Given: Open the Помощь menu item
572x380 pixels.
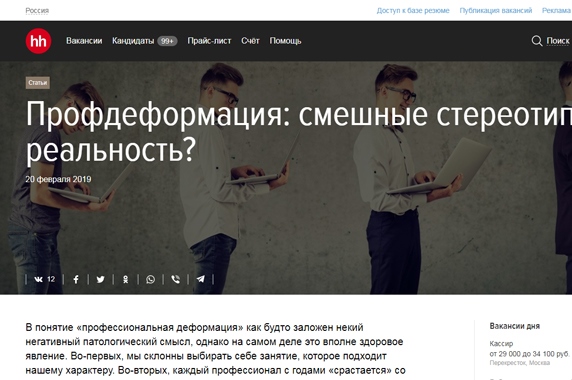Looking at the screenshot, I should pyautogui.click(x=285, y=41).
